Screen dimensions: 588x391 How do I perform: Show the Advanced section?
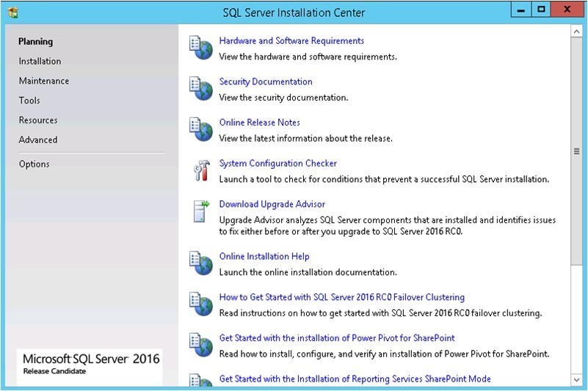coord(38,140)
